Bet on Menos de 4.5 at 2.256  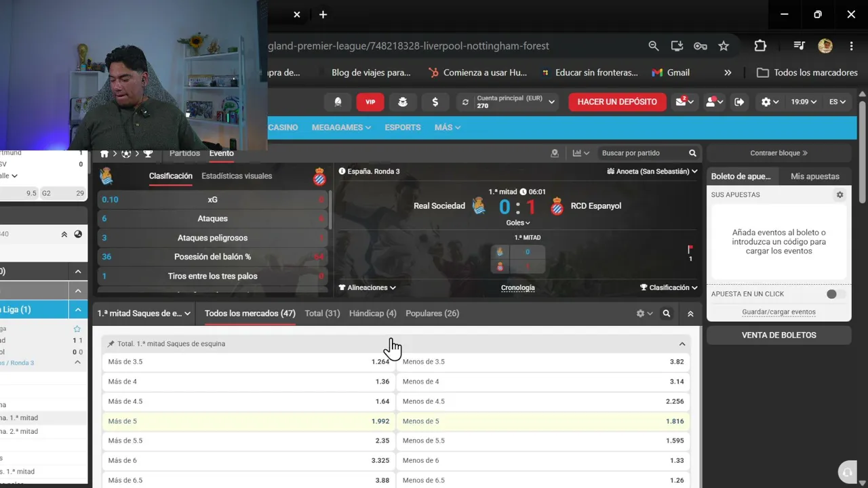[543, 401]
